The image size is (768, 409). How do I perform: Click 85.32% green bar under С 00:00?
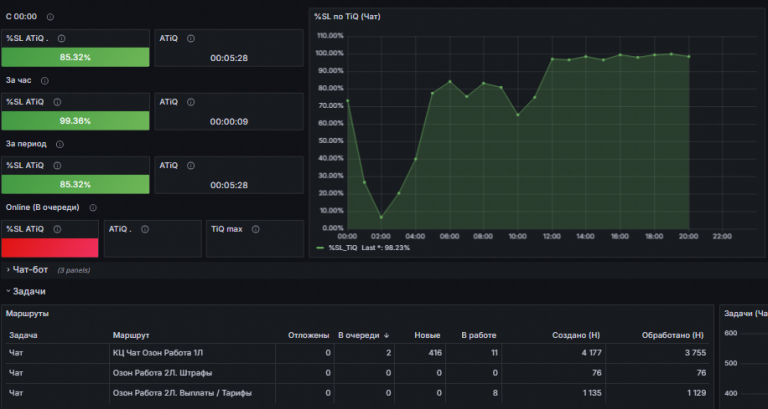[x=75, y=57]
